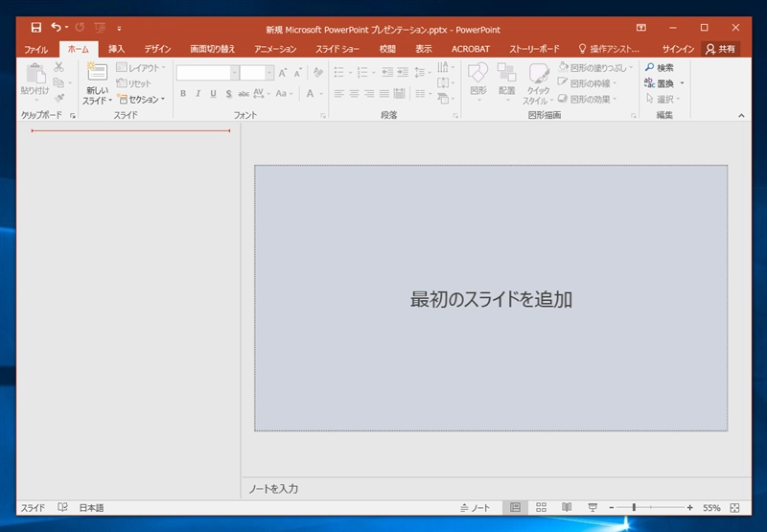Screen dimensions: 767x532
Task: Click the numbered list icon
Action: pyautogui.click(x=362, y=72)
